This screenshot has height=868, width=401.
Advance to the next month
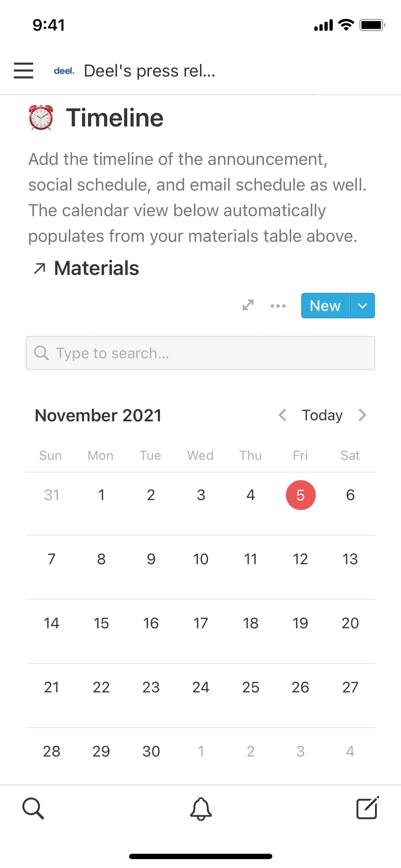pos(363,415)
